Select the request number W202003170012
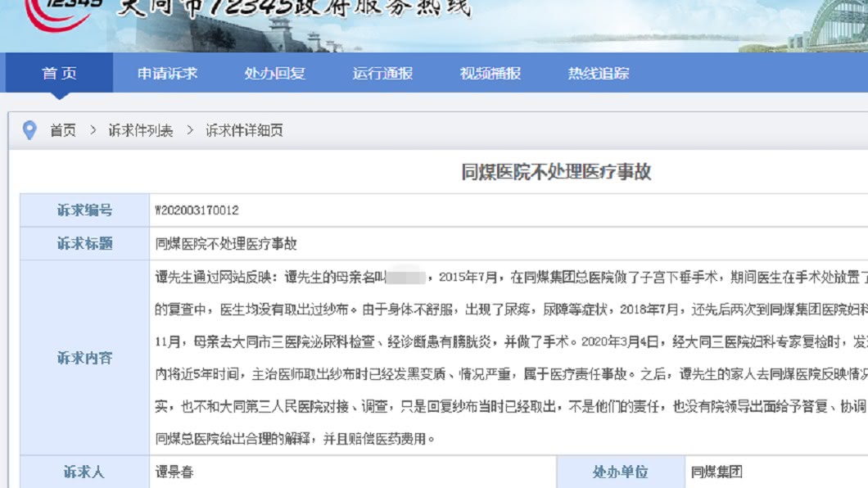Screen dimensions: 868x488 pyautogui.click(x=197, y=210)
